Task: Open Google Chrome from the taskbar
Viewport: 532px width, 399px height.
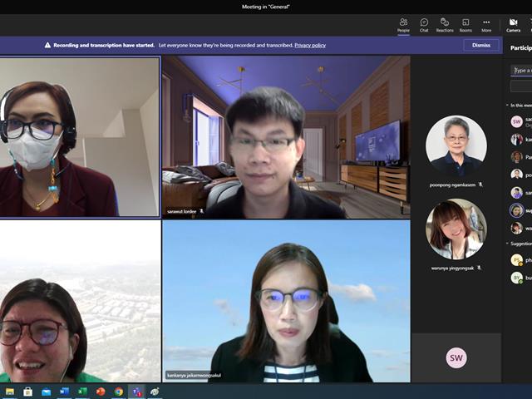Action: pyautogui.click(x=118, y=392)
